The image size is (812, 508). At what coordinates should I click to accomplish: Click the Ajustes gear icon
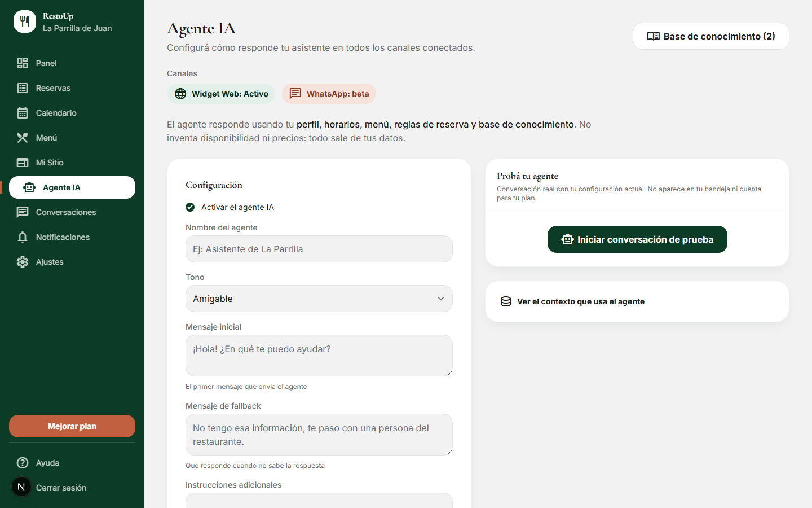click(23, 262)
